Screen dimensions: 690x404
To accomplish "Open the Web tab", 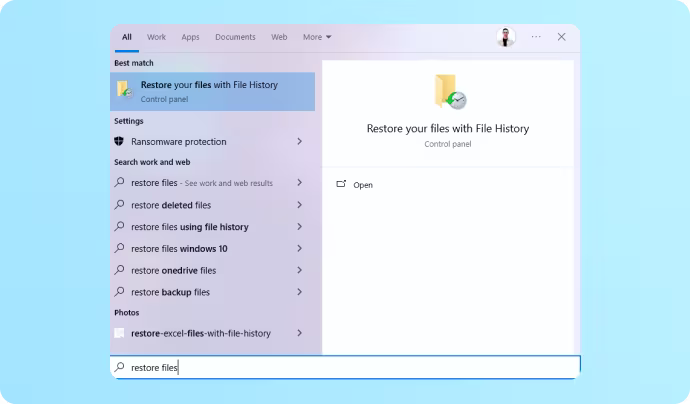I will [279, 37].
